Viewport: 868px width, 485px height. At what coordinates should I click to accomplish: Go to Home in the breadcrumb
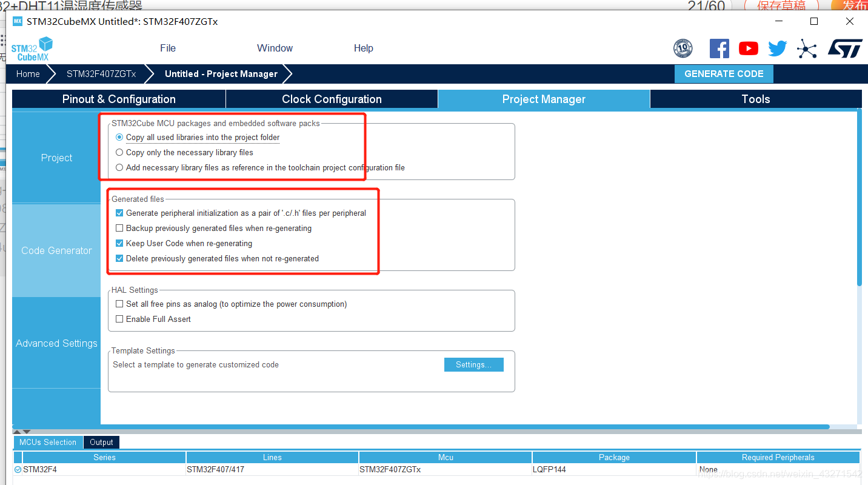(x=28, y=74)
